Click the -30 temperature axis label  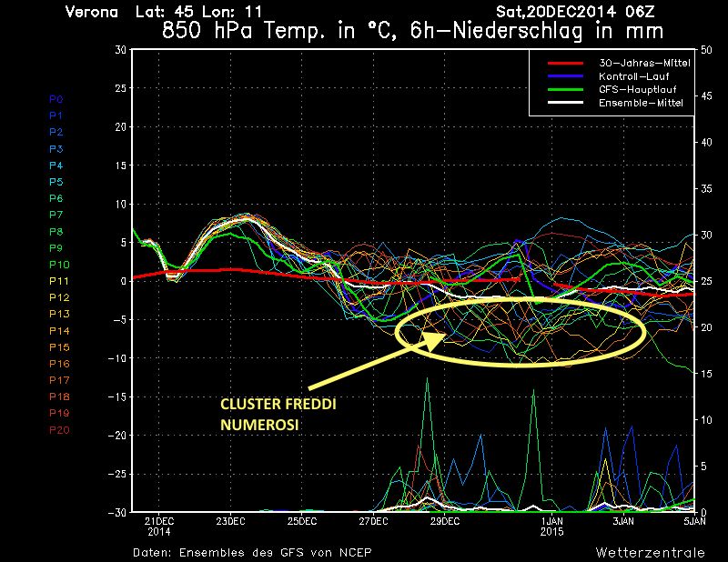pyautogui.click(x=117, y=512)
